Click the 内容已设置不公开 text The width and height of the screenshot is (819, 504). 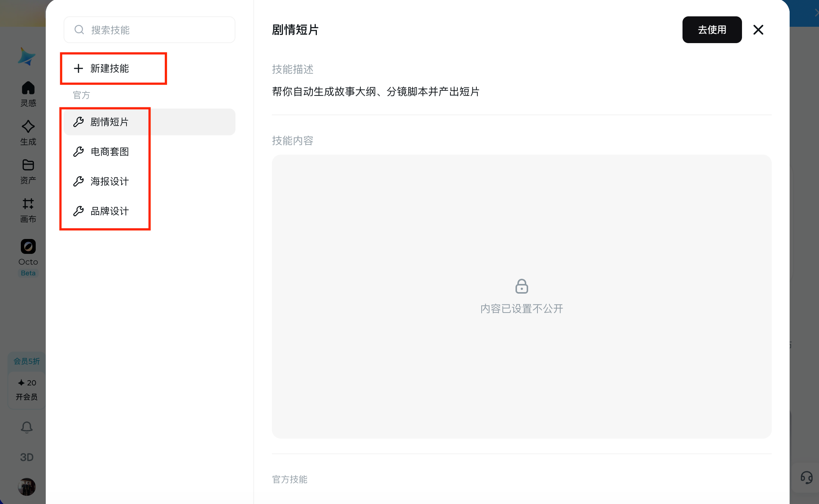[521, 309]
